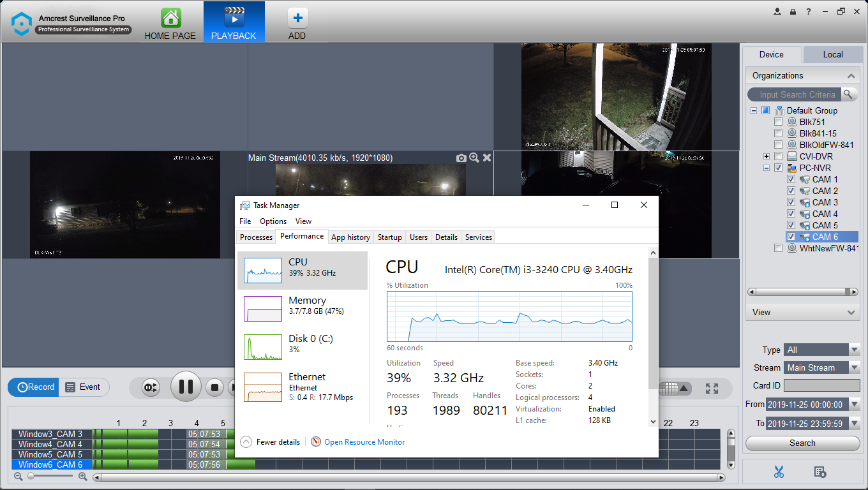
Task: Open the Type dropdown
Action: [855, 350]
